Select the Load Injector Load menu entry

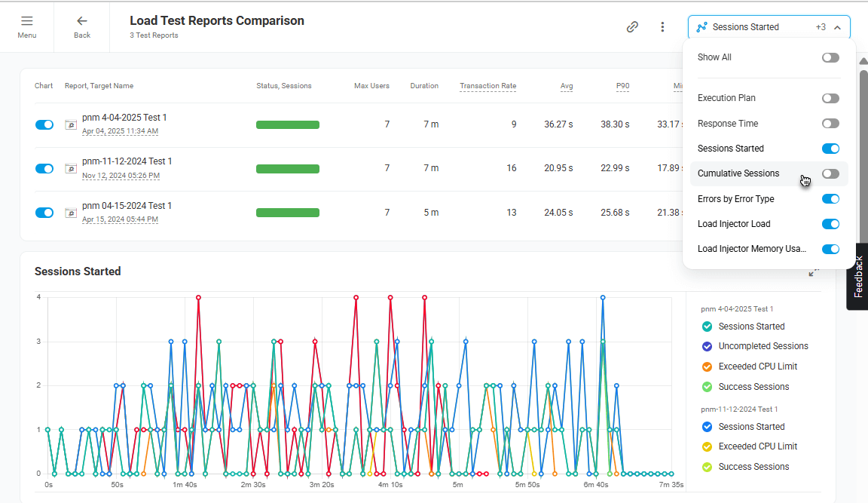[x=733, y=224]
